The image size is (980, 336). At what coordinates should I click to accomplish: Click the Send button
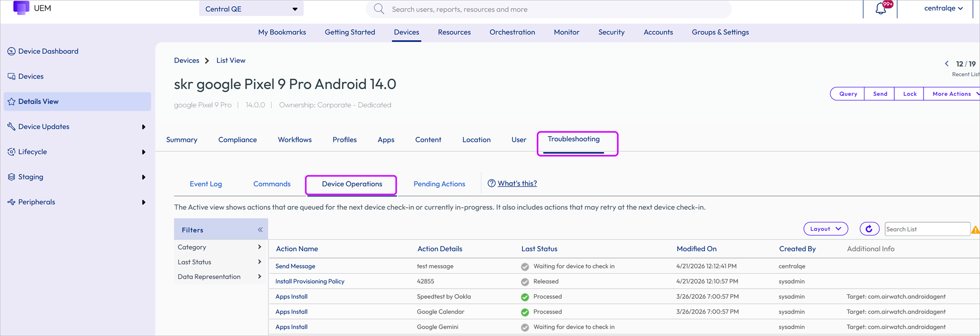880,94
